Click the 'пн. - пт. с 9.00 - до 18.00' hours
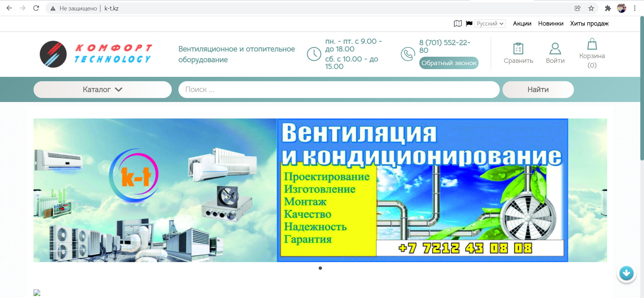644x298 pixels. pos(354,45)
